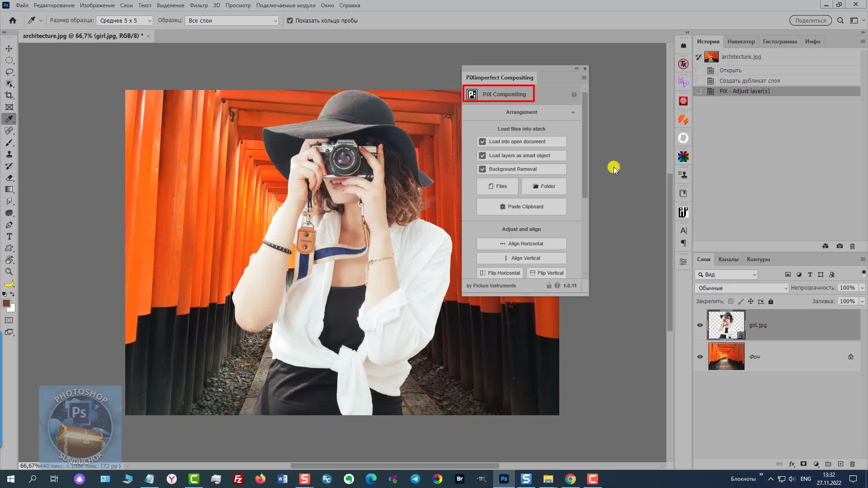Toggle visibility of girl.jpg layer
Image resolution: width=868 pixels, height=488 pixels.
pyautogui.click(x=700, y=325)
